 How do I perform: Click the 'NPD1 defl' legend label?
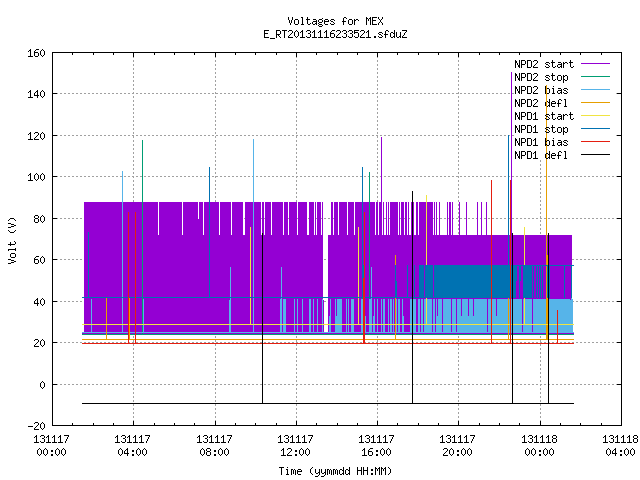(541, 155)
